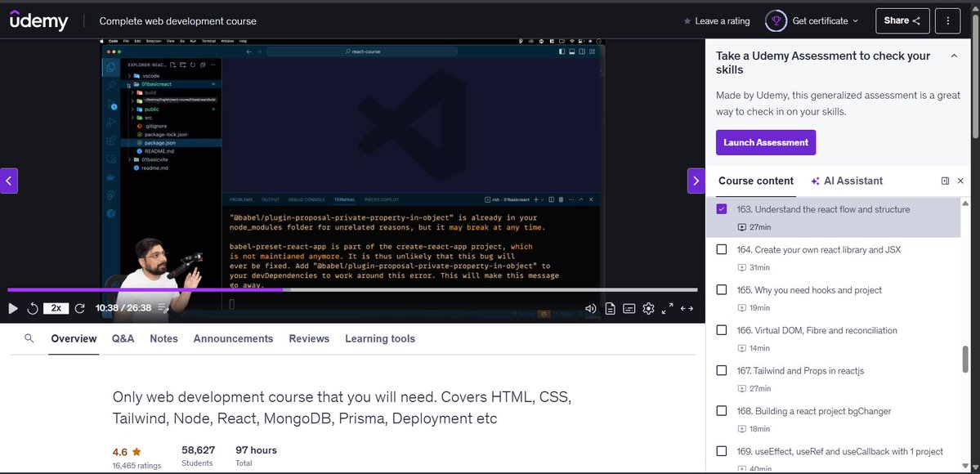Image resolution: width=980 pixels, height=474 pixels.
Task: Collapse the Udemy Assessment panel
Action: tap(954, 56)
